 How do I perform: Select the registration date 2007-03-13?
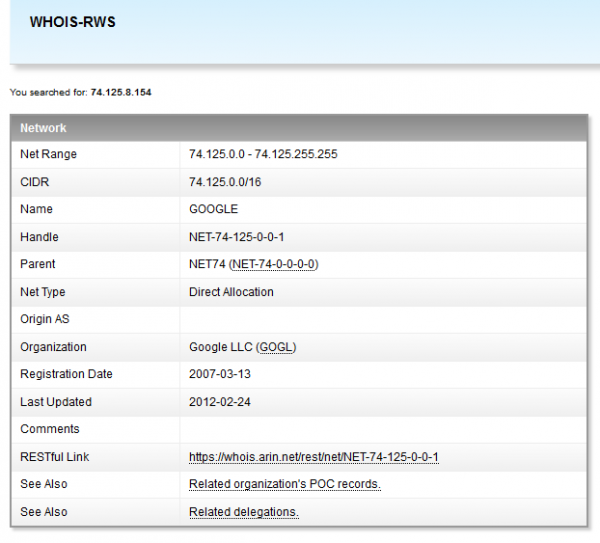tap(217, 375)
